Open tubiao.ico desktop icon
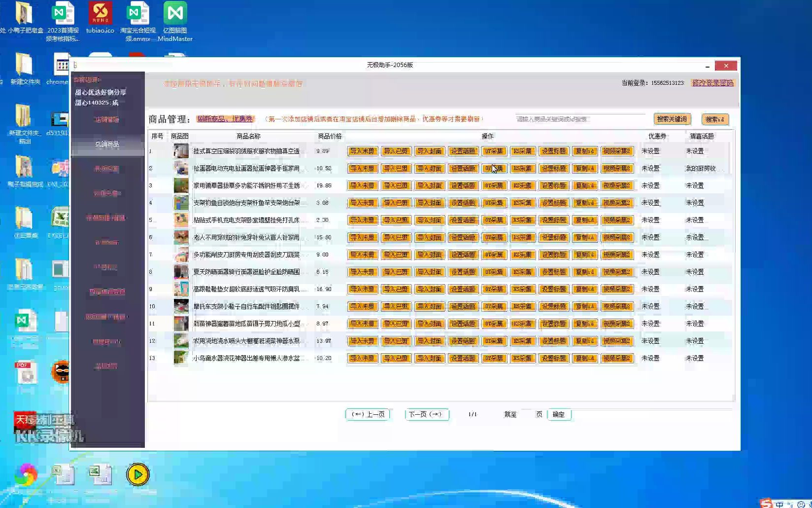Image resolution: width=812 pixels, height=508 pixels. [100, 18]
